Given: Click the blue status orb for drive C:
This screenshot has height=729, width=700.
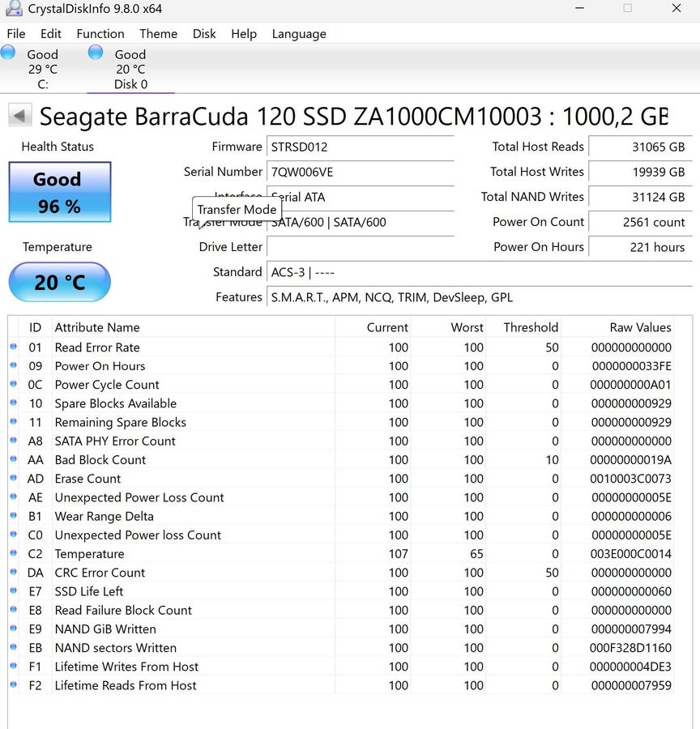Looking at the screenshot, I should click(8, 52).
